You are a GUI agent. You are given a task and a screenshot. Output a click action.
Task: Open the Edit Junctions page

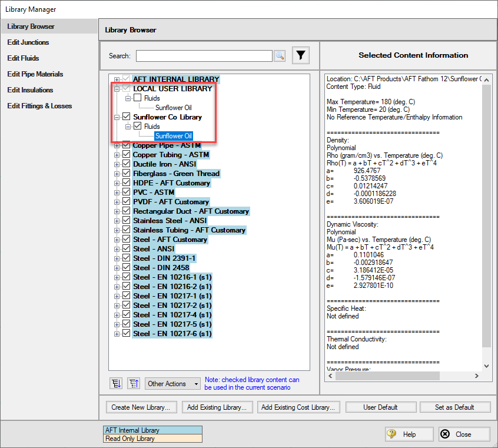tap(28, 42)
